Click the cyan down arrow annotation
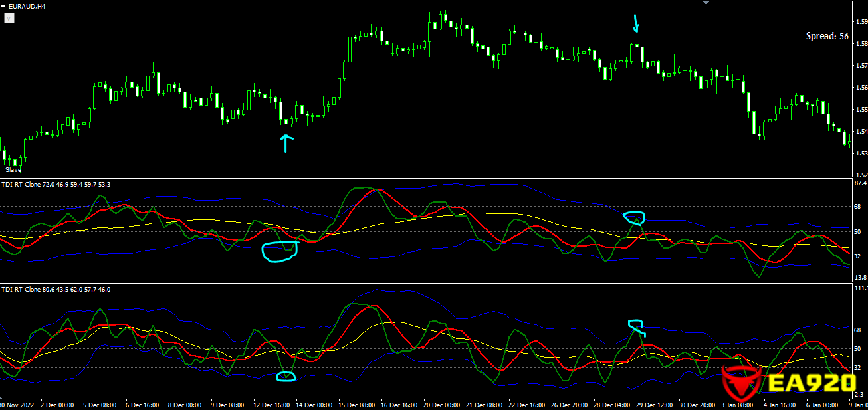Screen dimensions: 868x410 (x=636, y=24)
